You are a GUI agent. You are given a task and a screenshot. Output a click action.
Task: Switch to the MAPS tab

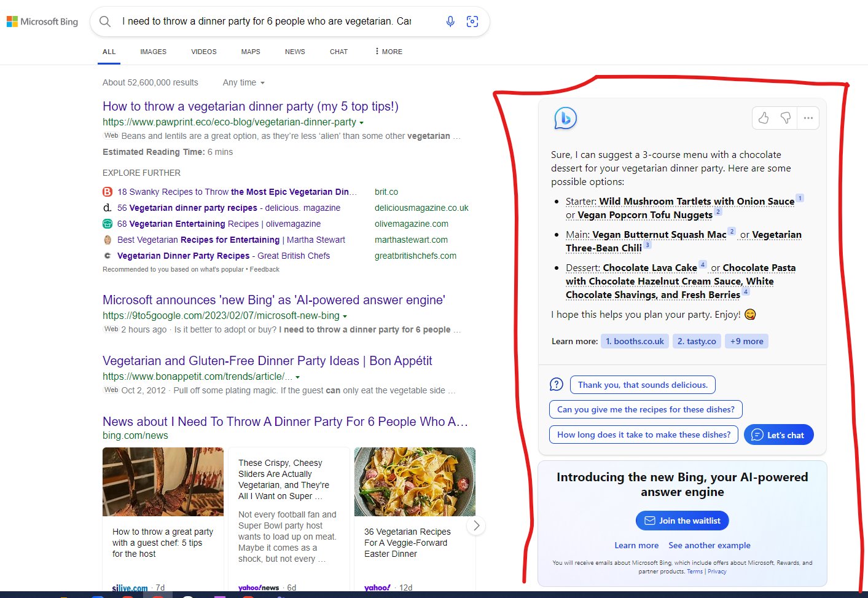(x=251, y=52)
